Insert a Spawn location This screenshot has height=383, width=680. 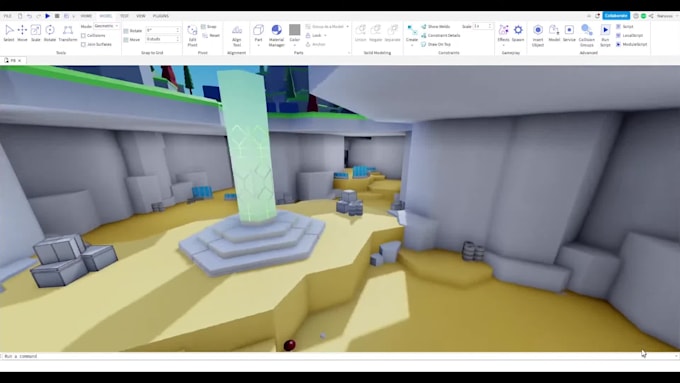click(x=518, y=33)
